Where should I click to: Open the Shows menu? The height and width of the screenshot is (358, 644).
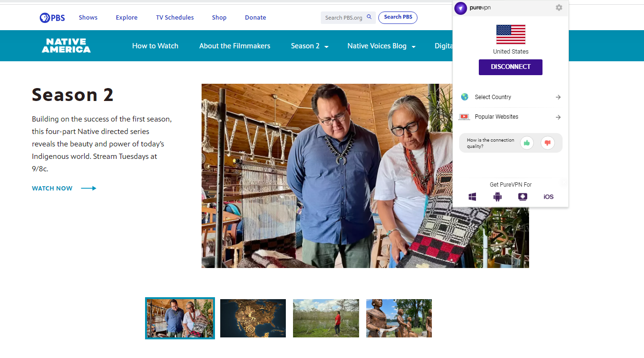[x=88, y=17]
